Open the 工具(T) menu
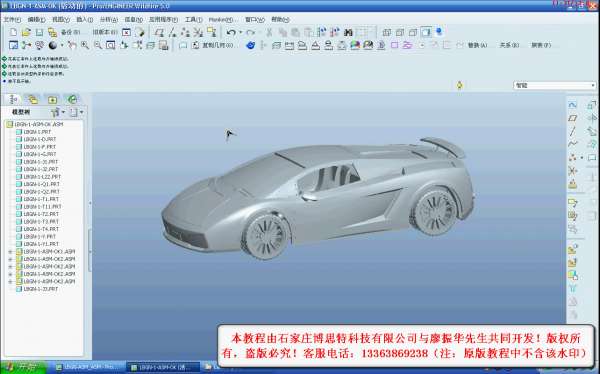Screen dimensions: 600x374 coord(194,19)
